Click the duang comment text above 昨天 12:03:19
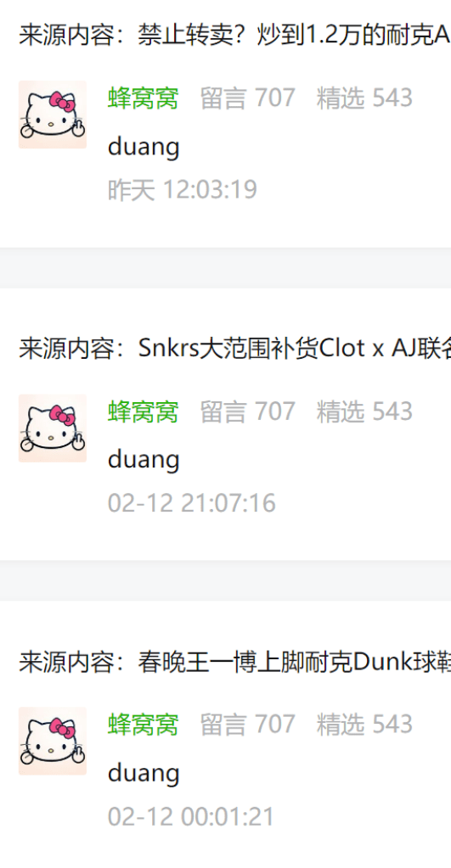Viewport: 451px width, 868px height. tap(144, 148)
